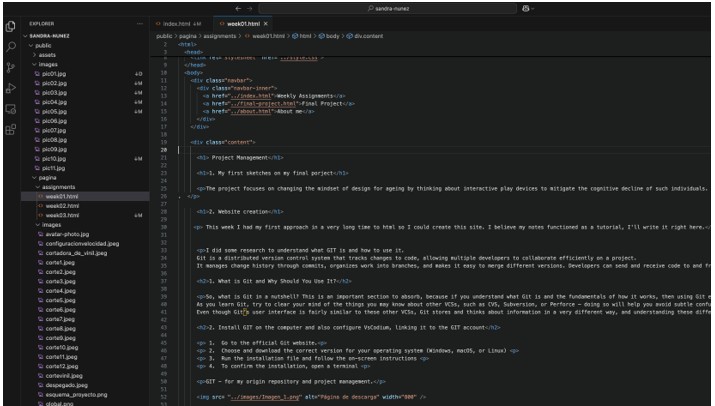Open the account icon beside search bar

click(x=527, y=8)
